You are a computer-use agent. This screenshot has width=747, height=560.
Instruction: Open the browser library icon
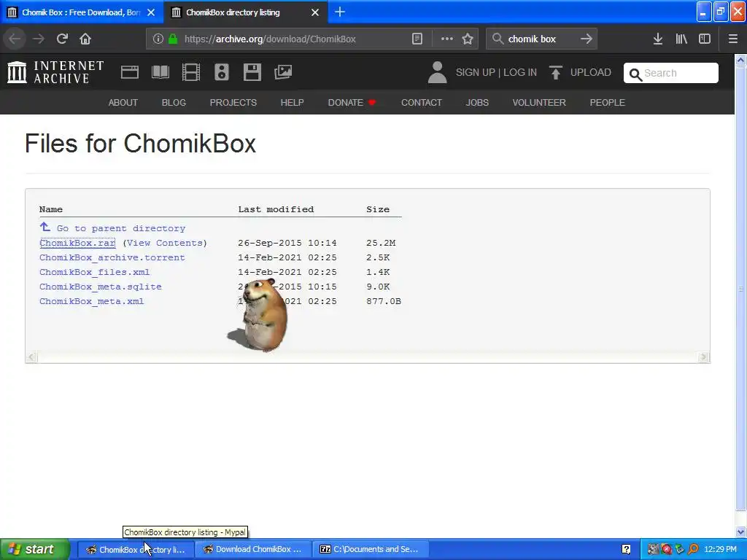click(681, 39)
